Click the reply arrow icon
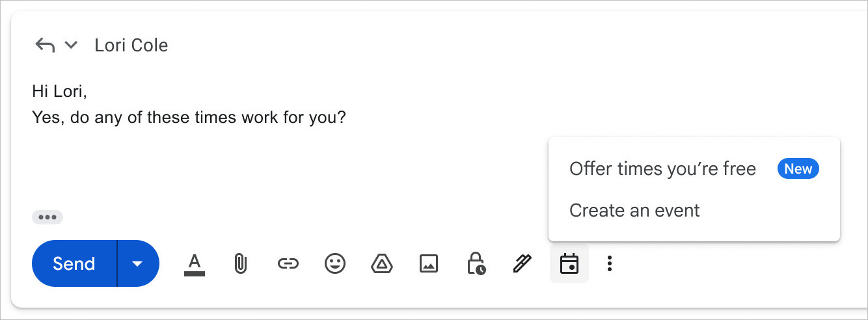The height and width of the screenshot is (320, 868). click(44, 45)
